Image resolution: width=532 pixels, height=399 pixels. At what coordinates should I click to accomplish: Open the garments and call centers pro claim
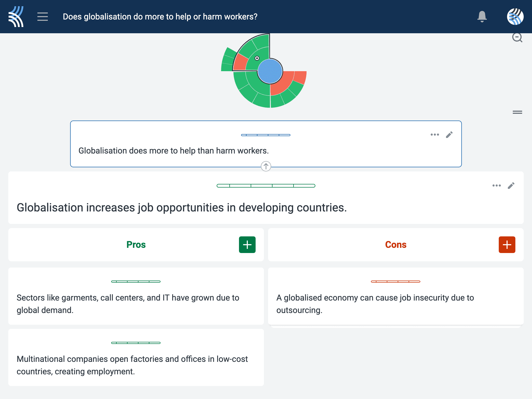pos(136,296)
